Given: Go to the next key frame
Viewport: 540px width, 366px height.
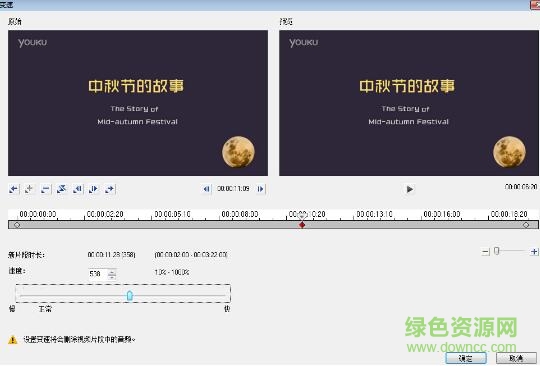Looking at the screenshot, I should pyautogui.click(x=110, y=189).
